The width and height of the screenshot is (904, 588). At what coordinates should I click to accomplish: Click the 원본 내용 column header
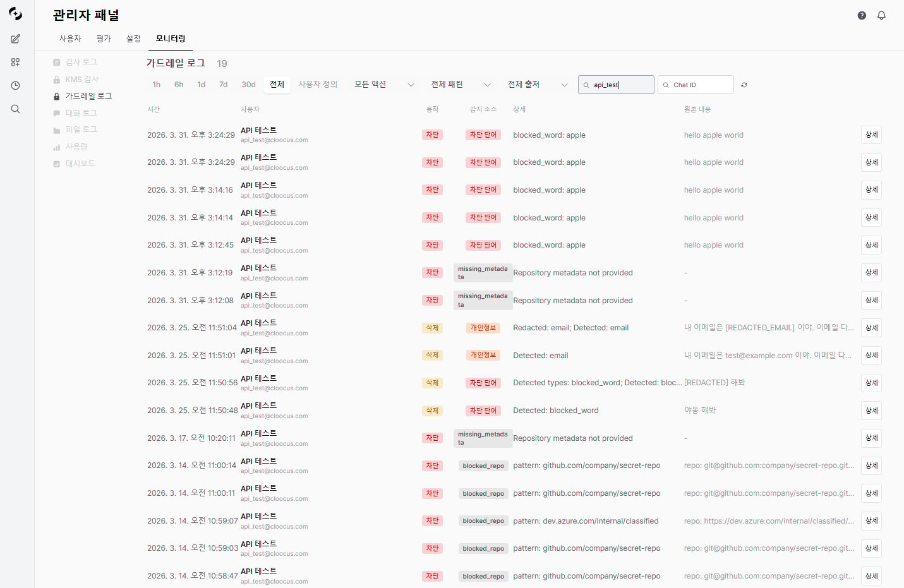coord(697,109)
